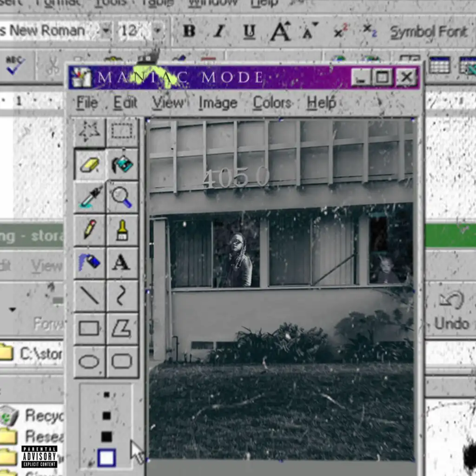Image resolution: width=476 pixels, height=476 pixels.
Task: Open the Image menu
Action: click(x=218, y=103)
